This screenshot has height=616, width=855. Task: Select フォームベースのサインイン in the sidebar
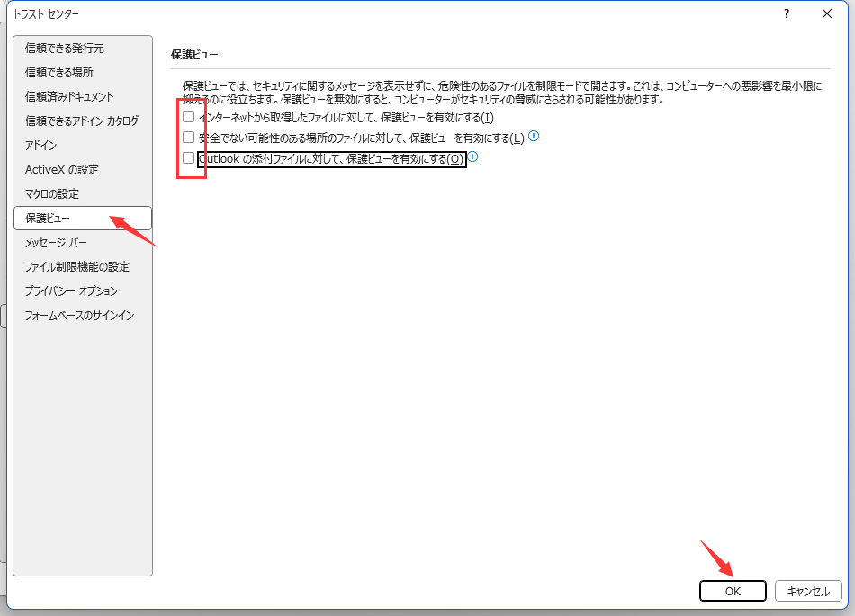80,315
